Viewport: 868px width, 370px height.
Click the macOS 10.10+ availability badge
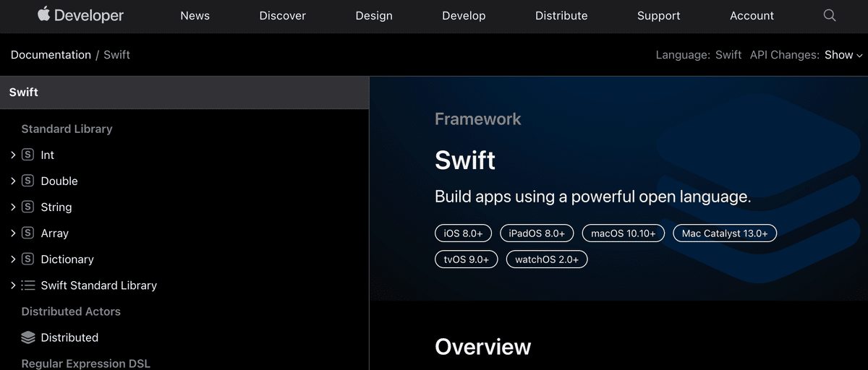pos(624,233)
